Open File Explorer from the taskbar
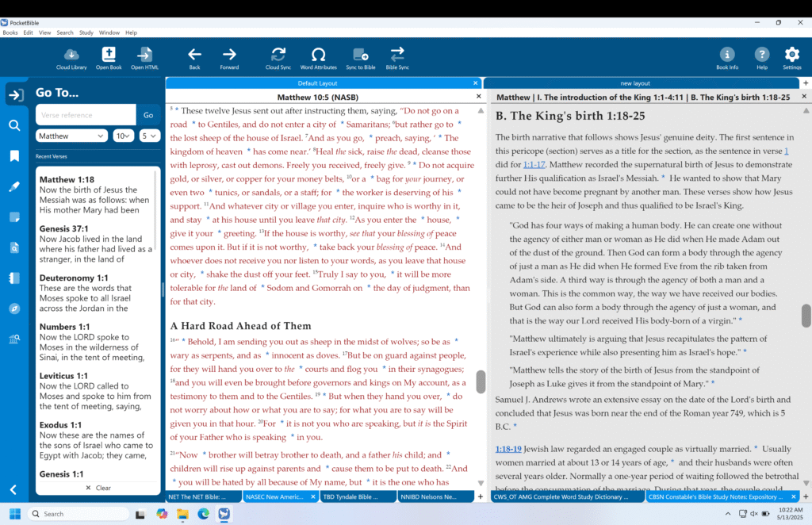Screen dimensions: 812x525 click(x=182, y=514)
